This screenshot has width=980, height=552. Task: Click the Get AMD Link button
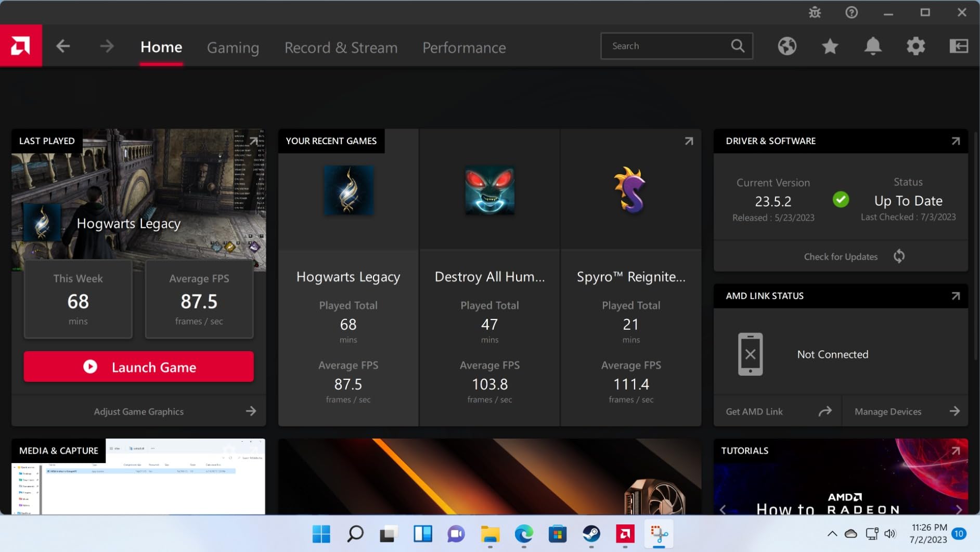coord(778,412)
